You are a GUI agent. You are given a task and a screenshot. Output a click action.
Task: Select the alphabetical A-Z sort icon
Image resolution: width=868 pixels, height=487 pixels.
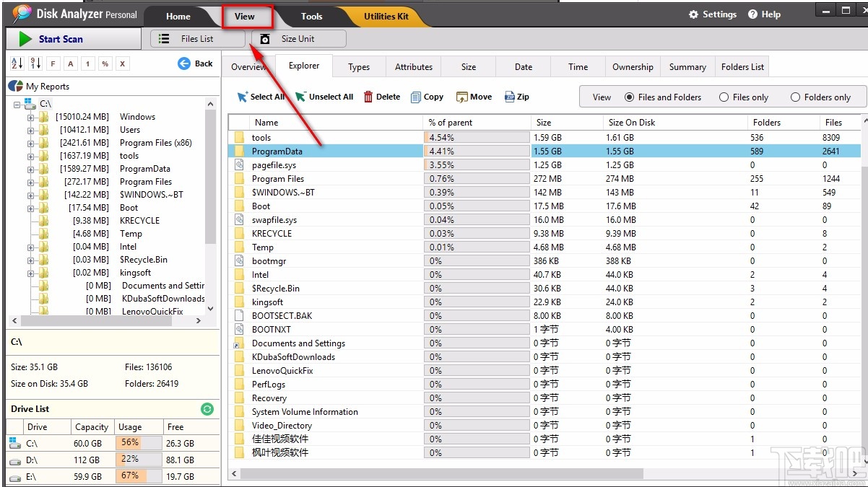tap(17, 63)
